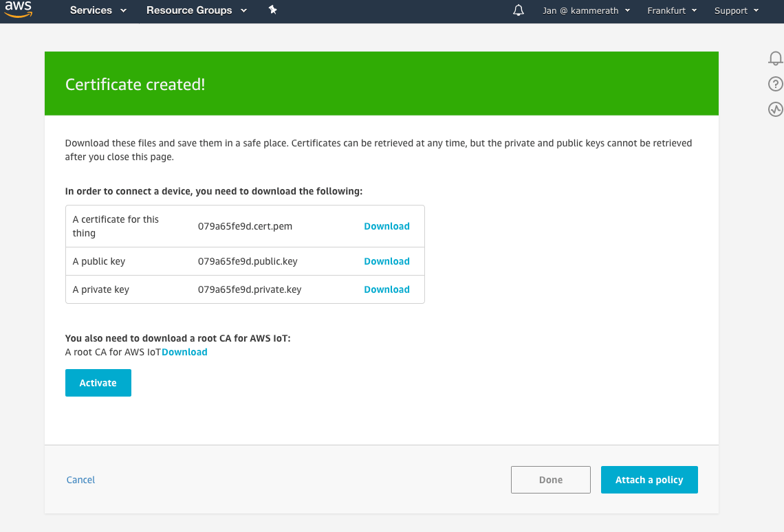Click 'You also need to download a root CA' heading

tap(177, 338)
